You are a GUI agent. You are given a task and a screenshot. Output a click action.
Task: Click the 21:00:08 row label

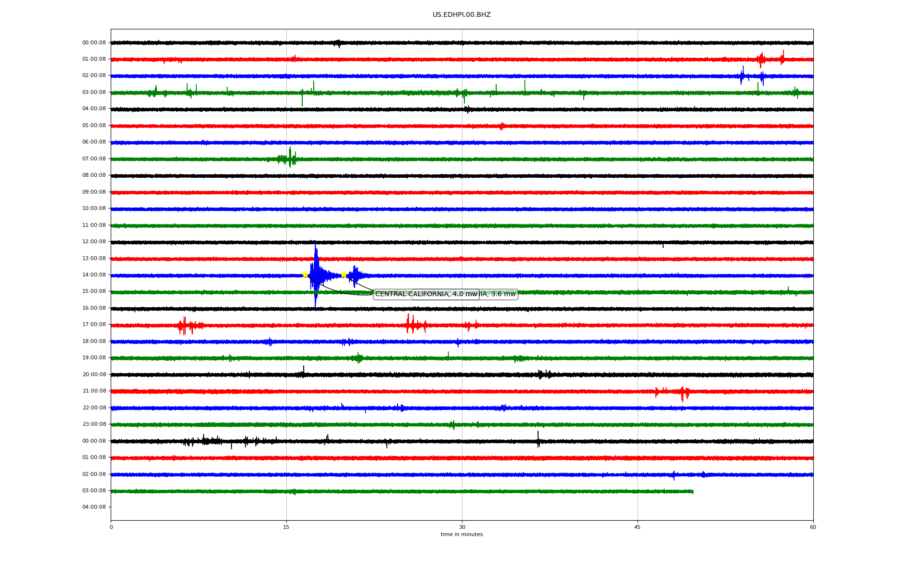pos(94,391)
